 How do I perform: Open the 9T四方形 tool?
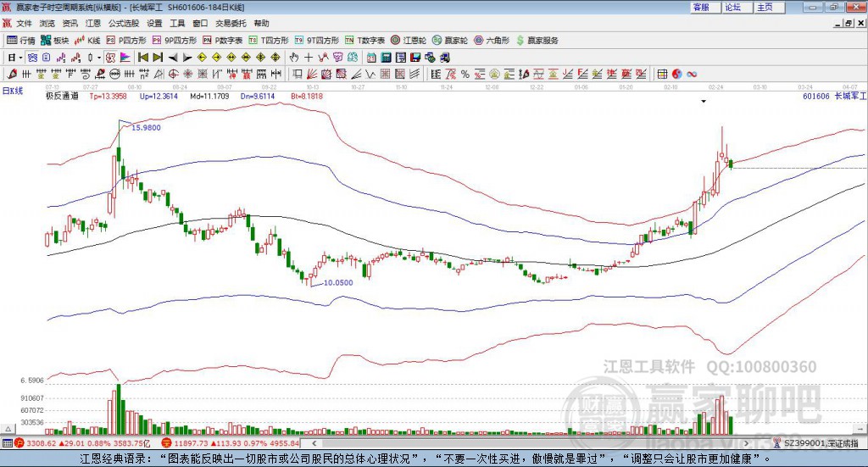317,41
